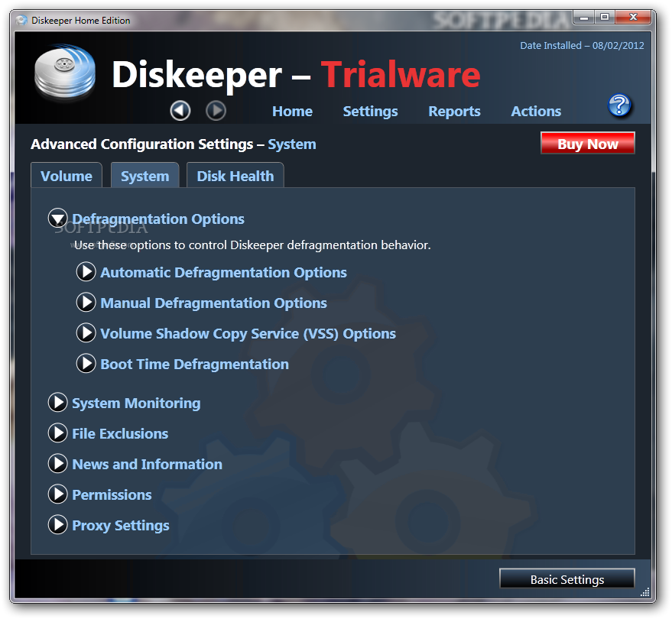Minimize the Diskeeper window
The width and height of the screenshot is (672, 619).
tap(584, 18)
